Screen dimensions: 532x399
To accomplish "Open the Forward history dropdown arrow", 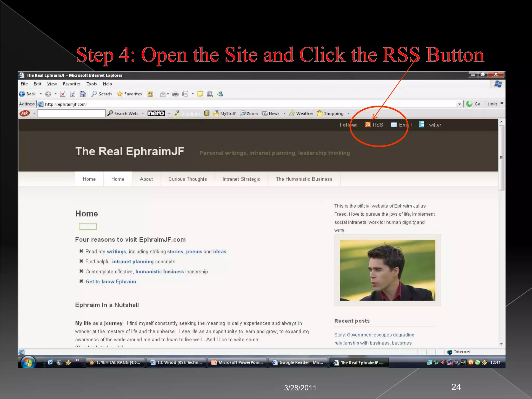I will click(55, 94).
